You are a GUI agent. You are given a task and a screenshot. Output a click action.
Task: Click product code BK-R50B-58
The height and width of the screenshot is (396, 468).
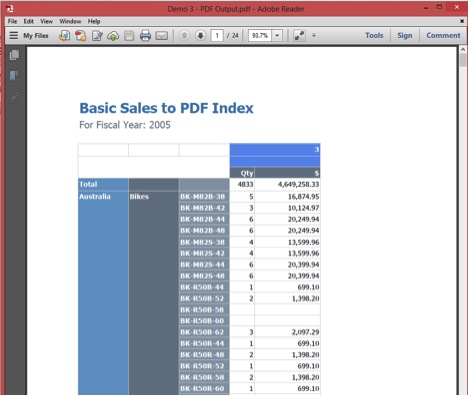click(202, 310)
